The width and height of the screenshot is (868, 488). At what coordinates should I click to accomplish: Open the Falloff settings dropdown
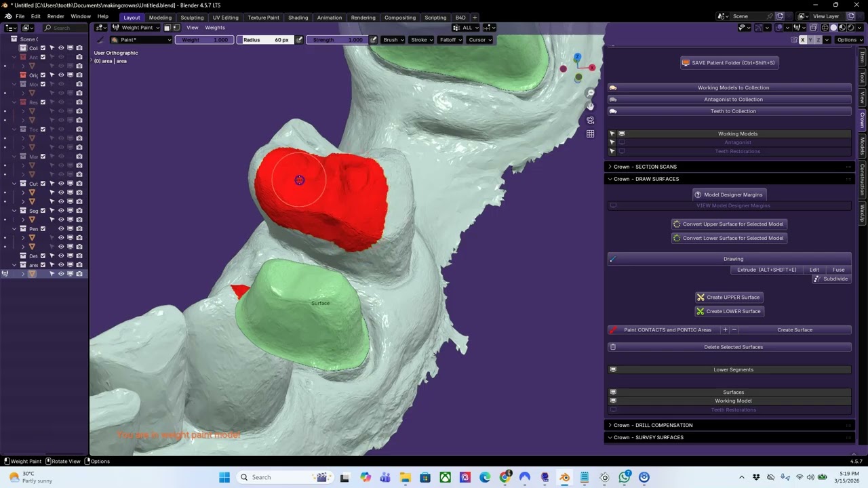[x=450, y=40]
